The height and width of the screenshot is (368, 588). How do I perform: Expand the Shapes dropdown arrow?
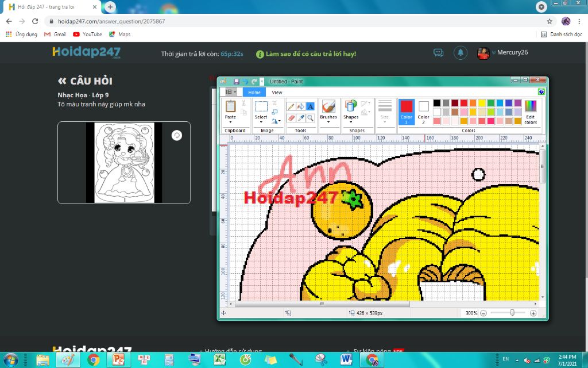pos(351,122)
